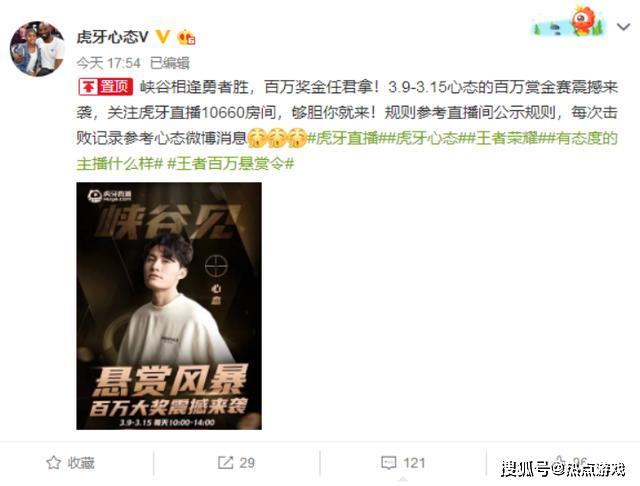Click the crown membership badge icon
Viewport: 640px width, 486px height.
186,37
